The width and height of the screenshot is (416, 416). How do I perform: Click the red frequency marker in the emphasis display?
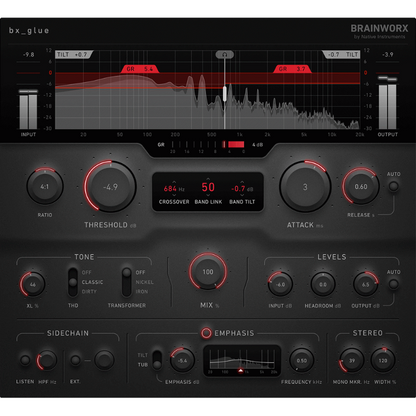[240, 370]
